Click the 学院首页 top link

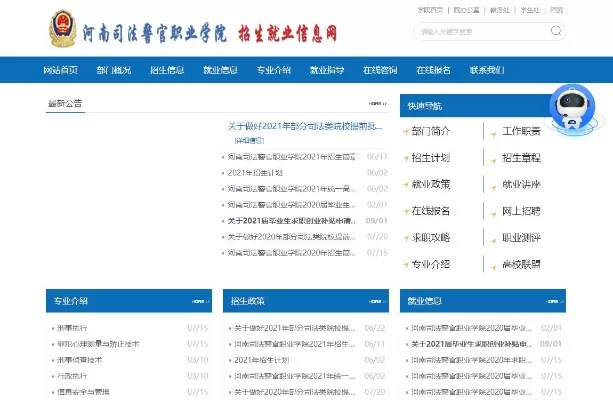[430, 10]
